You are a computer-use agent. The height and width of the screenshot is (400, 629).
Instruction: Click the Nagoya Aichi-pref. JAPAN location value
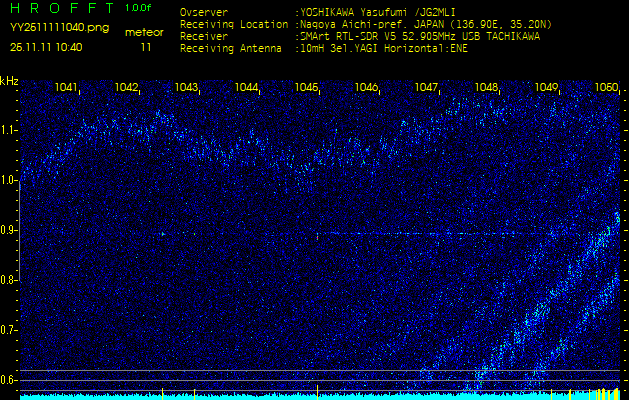426,24
